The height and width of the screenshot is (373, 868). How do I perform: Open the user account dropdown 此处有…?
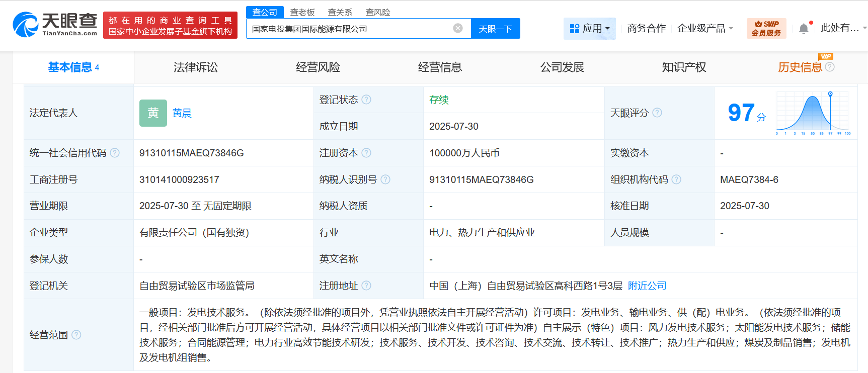843,28
